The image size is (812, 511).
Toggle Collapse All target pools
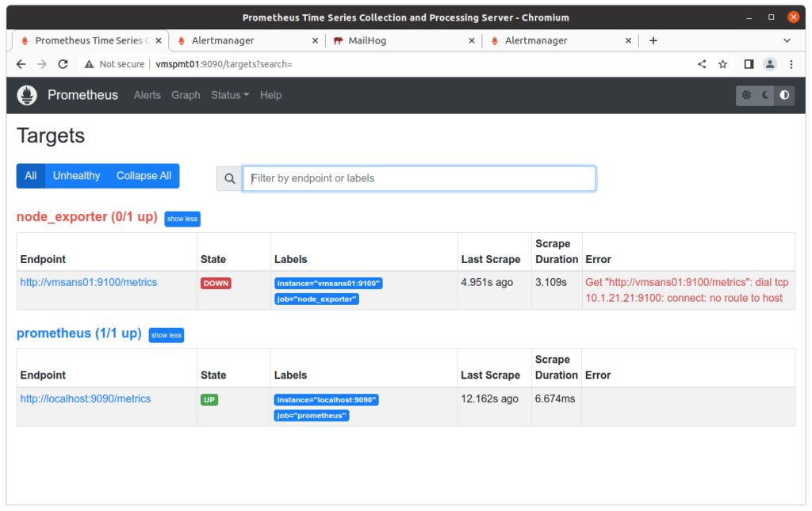144,176
